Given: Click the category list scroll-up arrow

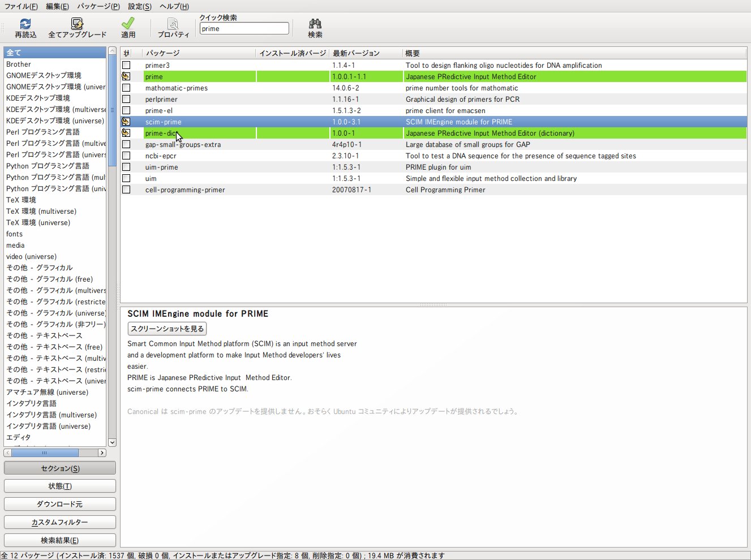Looking at the screenshot, I should pyautogui.click(x=112, y=51).
